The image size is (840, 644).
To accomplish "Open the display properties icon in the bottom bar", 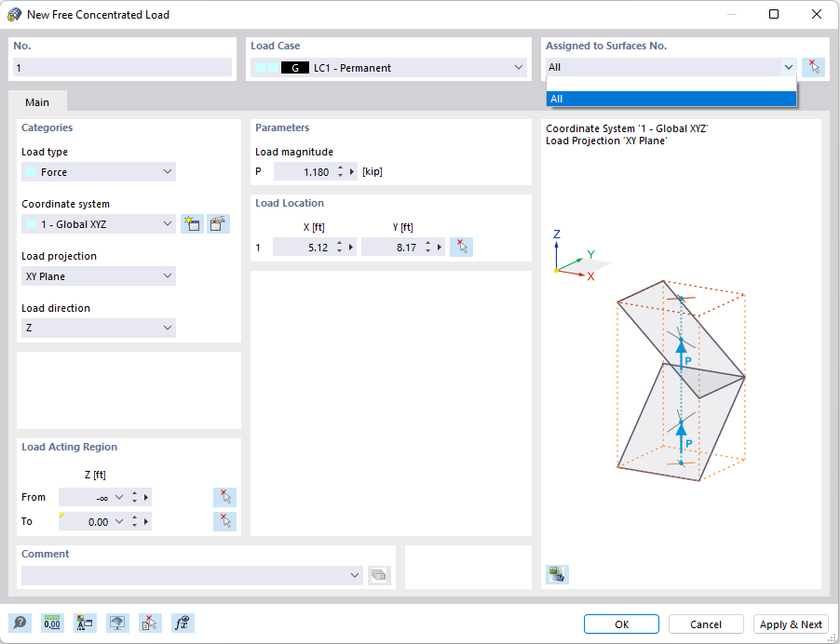I will click(x=85, y=624).
